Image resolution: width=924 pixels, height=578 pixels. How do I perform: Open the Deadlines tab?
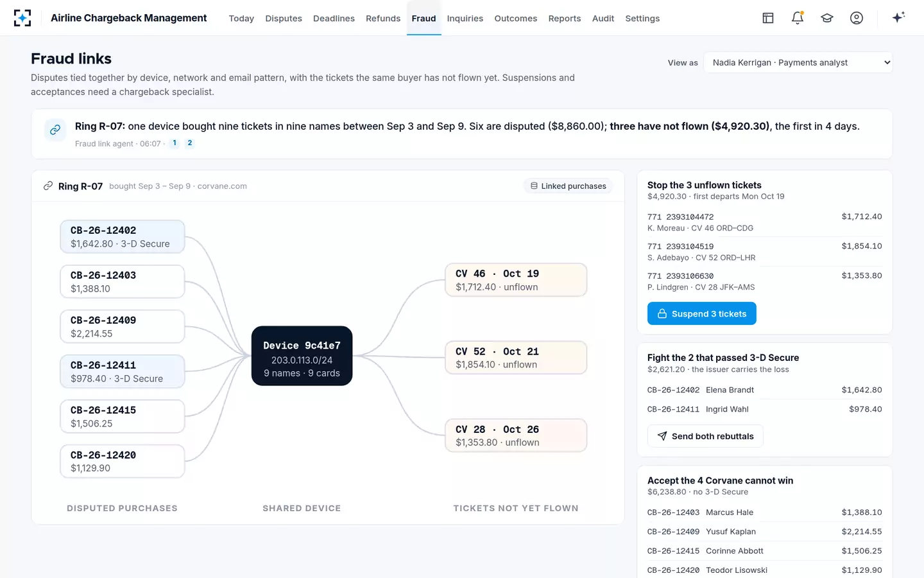[x=334, y=18]
